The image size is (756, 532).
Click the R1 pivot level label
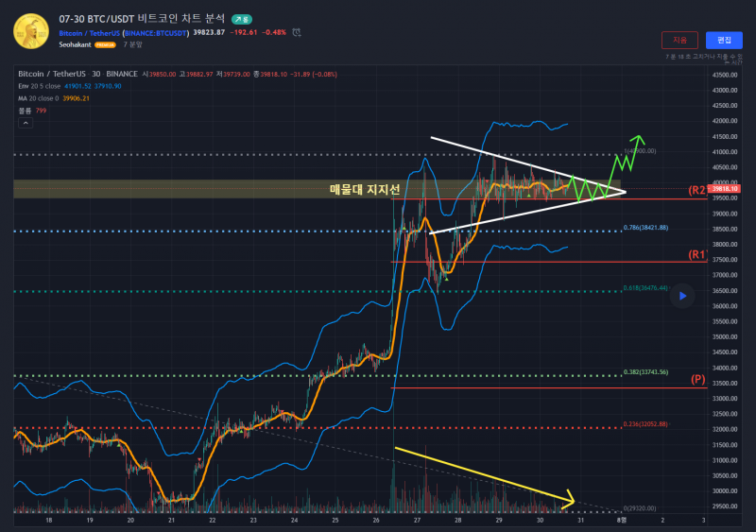(x=697, y=254)
